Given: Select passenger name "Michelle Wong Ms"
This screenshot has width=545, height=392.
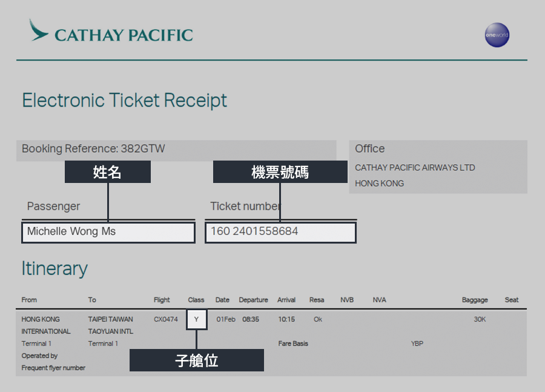Looking at the screenshot, I should click(71, 231).
